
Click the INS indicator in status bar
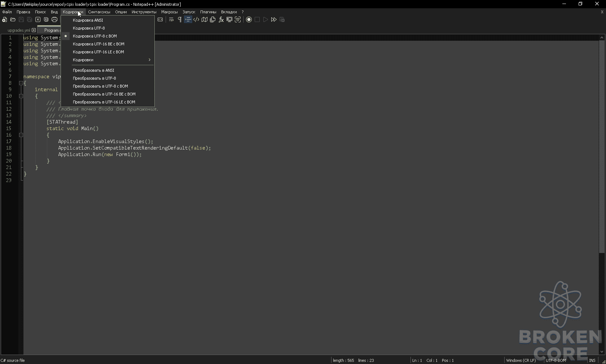tap(592, 360)
